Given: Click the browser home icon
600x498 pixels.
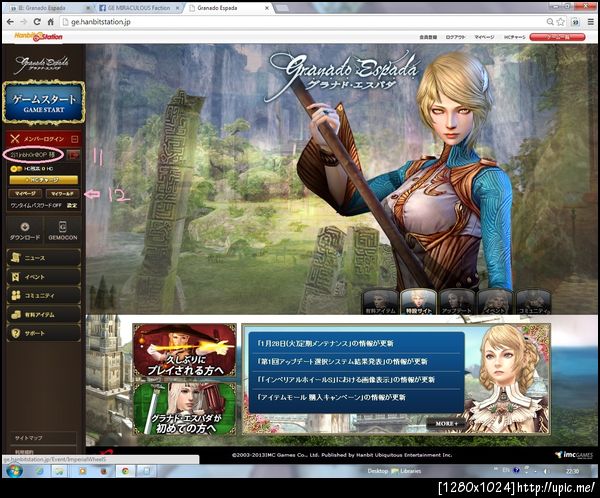Looking at the screenshot, I should (x=51, y=22).
